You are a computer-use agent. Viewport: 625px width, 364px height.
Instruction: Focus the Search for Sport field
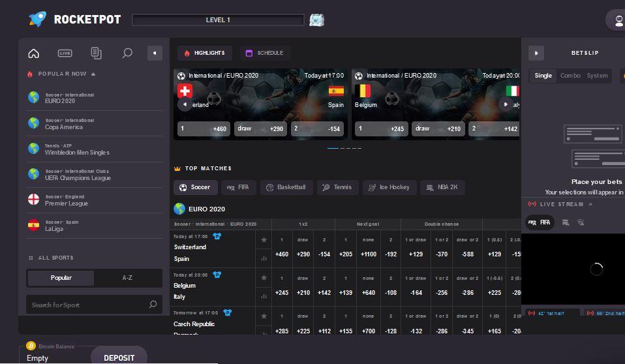(94, 305)
